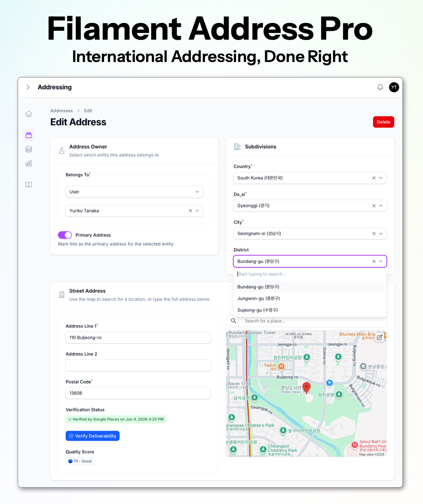Open the bar chart sidebar icon

(29, 163)
